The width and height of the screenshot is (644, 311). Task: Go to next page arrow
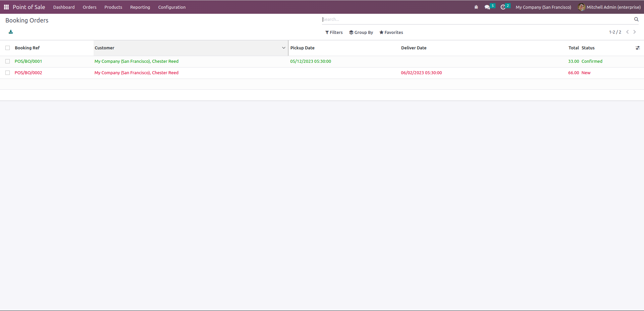[x=635, y=32]
